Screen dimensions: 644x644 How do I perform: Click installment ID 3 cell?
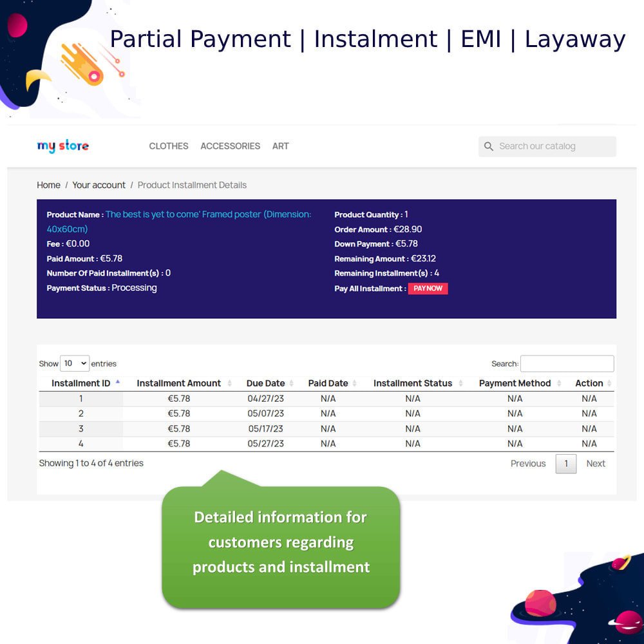coord(81,429)
